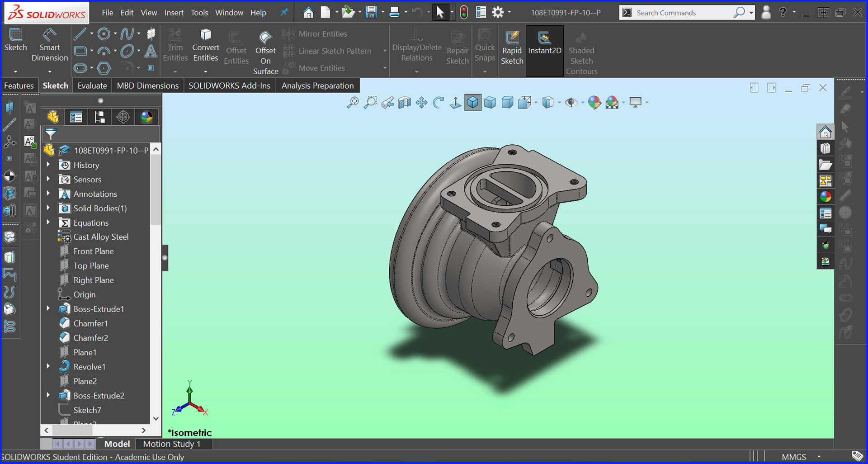The image size is (868, 464).
Task: Expand Solid Bodies(1)
Action: click(x=48, y=208)
